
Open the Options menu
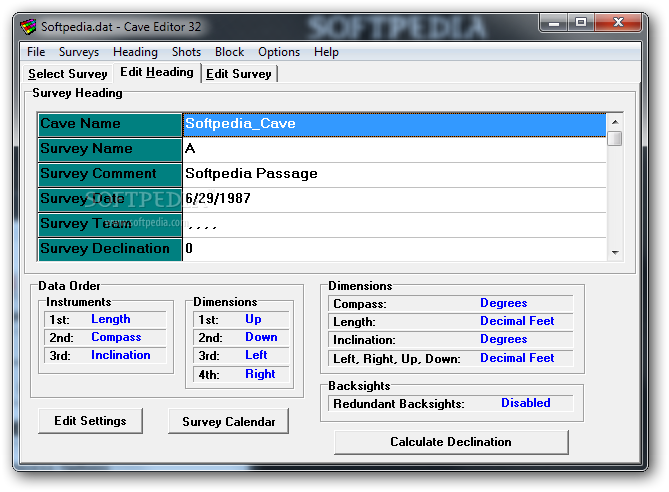[x=279, y=52]
